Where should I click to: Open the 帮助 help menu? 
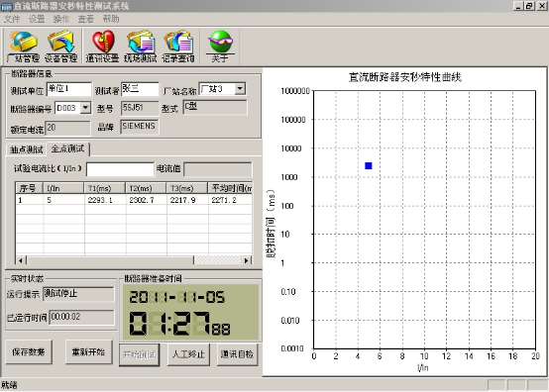111,19
